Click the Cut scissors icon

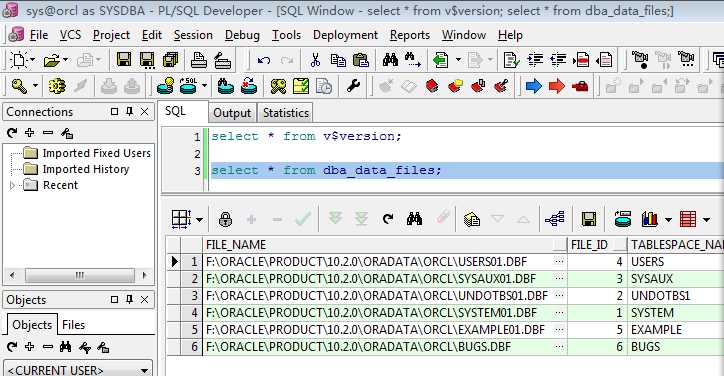tap(315, 60)
